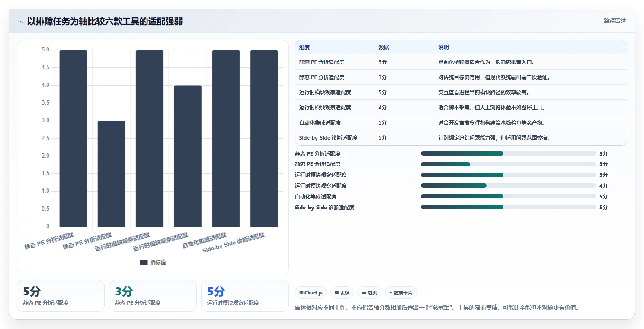Image resolution: width=644 pixels, height=329 pixels.
Task: Click the 自动化集成适配度 progress bar
Action: tap(508, 197)
